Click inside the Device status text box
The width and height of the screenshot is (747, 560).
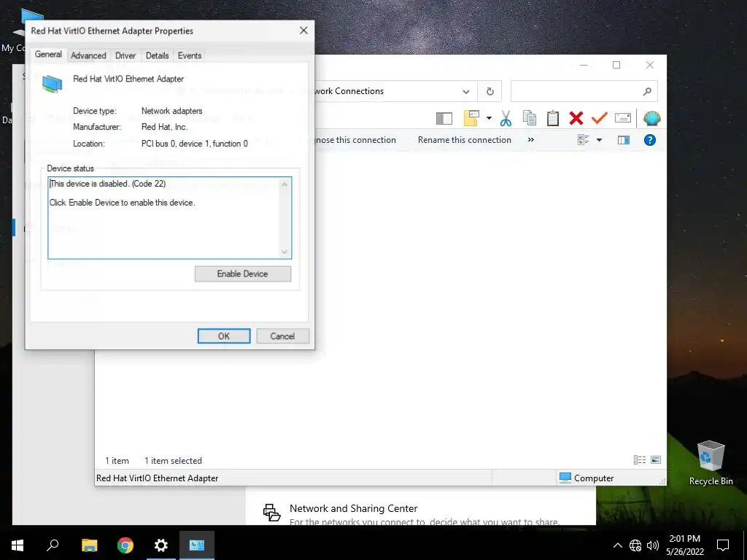pos(164,218)
